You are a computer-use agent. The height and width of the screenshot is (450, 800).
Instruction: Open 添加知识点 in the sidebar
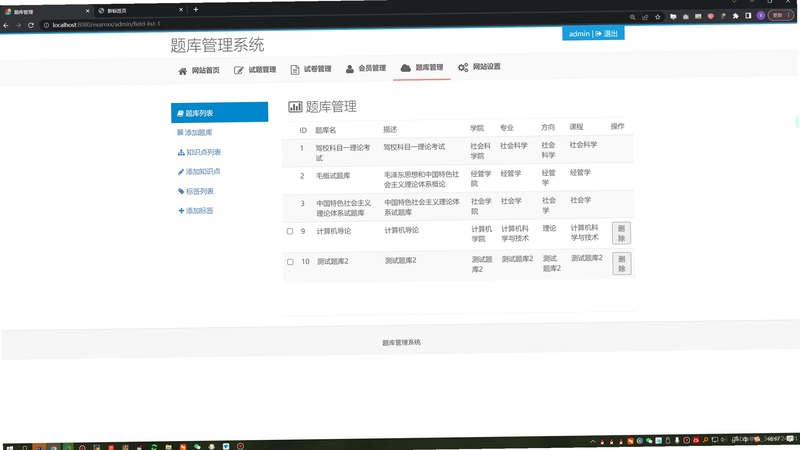[x=199, y=172]
